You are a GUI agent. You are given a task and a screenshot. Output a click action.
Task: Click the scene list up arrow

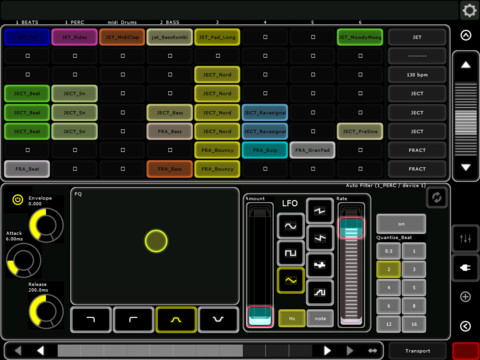click(466, 65)
